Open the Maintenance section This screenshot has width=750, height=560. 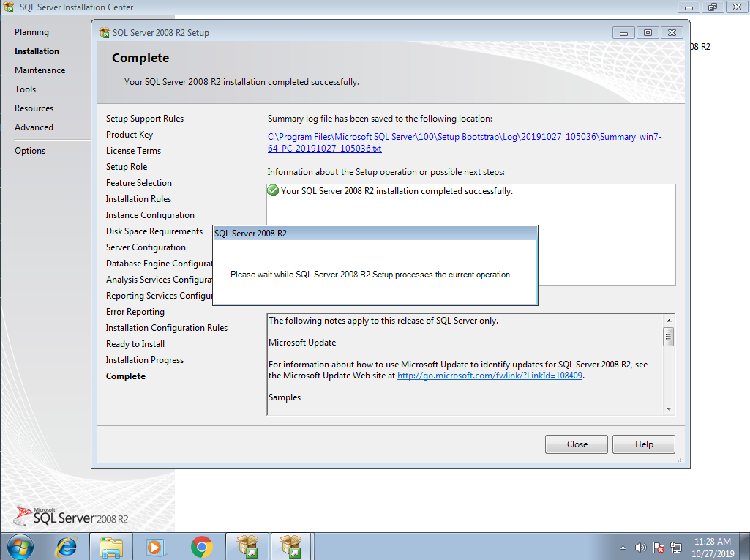tap(40, 70)
